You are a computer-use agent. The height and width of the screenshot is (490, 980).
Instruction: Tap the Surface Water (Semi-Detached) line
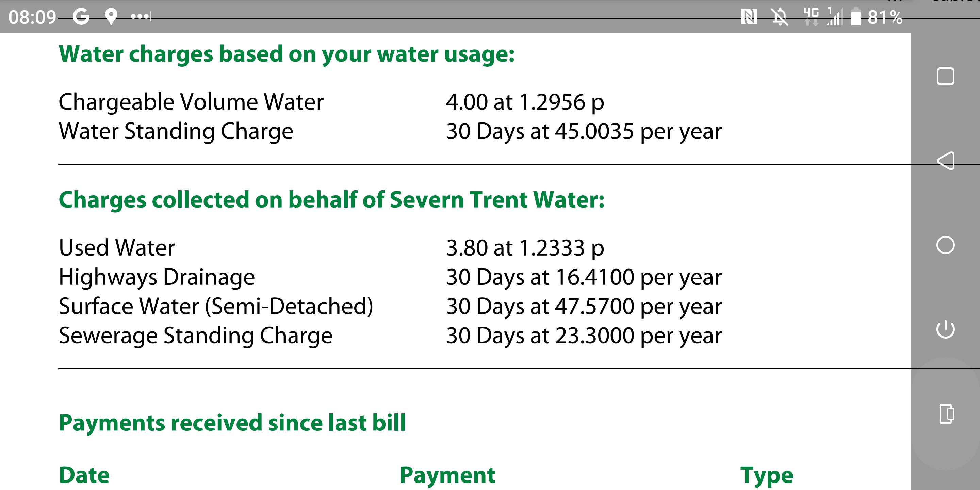pos(216,306)
